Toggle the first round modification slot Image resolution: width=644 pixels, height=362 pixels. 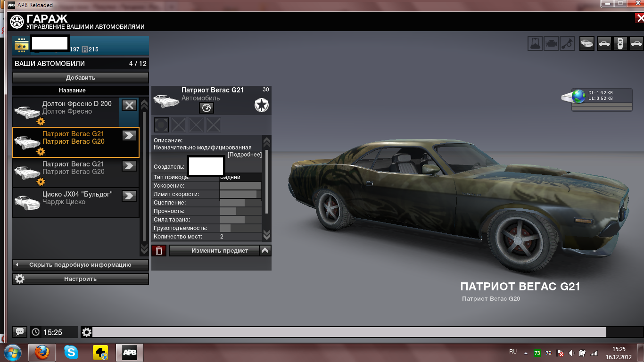pyautogui.click(x=161, y=125)
